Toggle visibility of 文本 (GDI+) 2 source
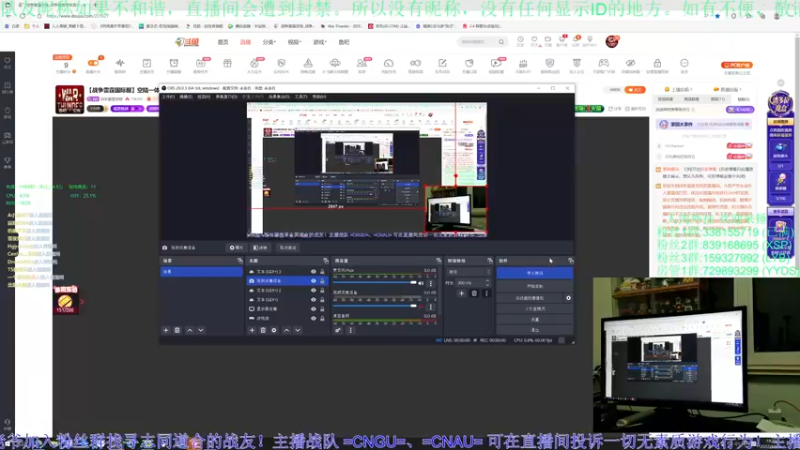 point(313,290)
